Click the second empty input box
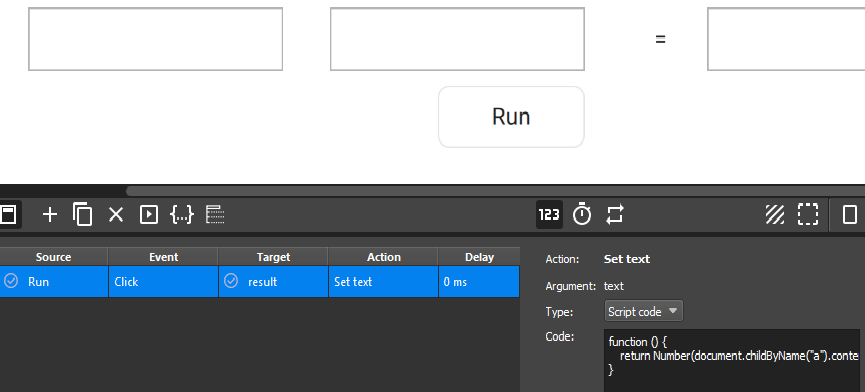 457,39
